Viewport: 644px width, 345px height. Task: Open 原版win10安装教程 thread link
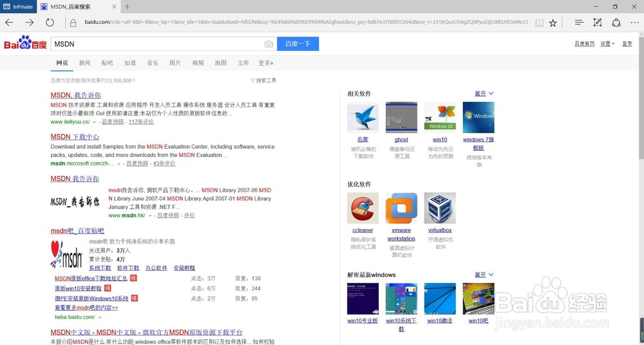pos(78,288)
